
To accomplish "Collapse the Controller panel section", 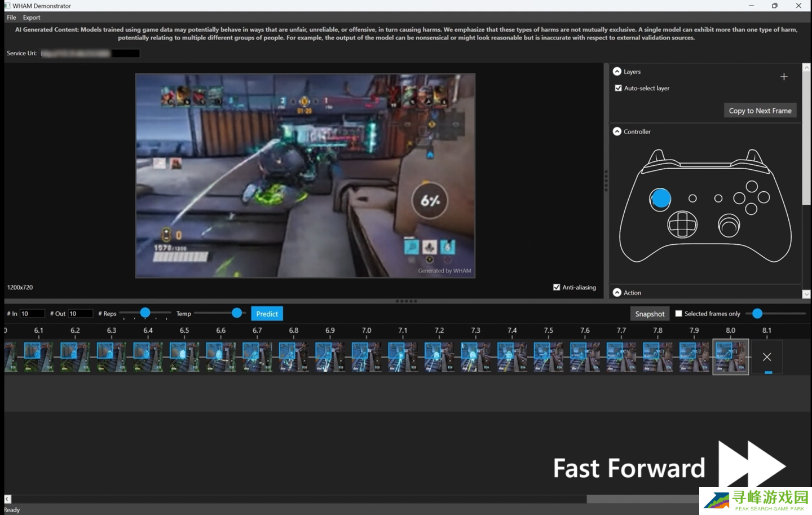I will coord(617,131).
